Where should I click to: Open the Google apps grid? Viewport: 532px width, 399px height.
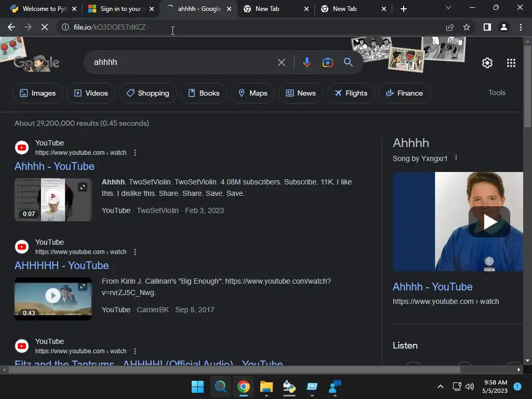coord(511,63)
